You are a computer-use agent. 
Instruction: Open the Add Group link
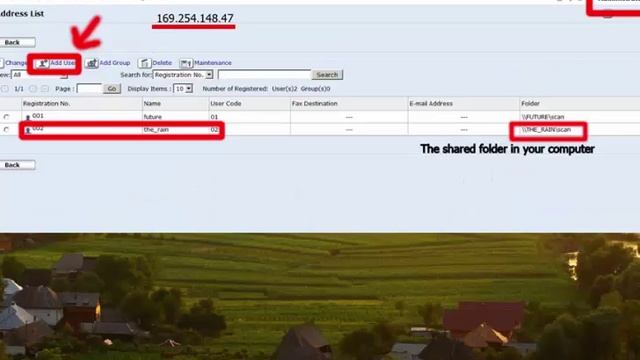(x=115, y=63)
